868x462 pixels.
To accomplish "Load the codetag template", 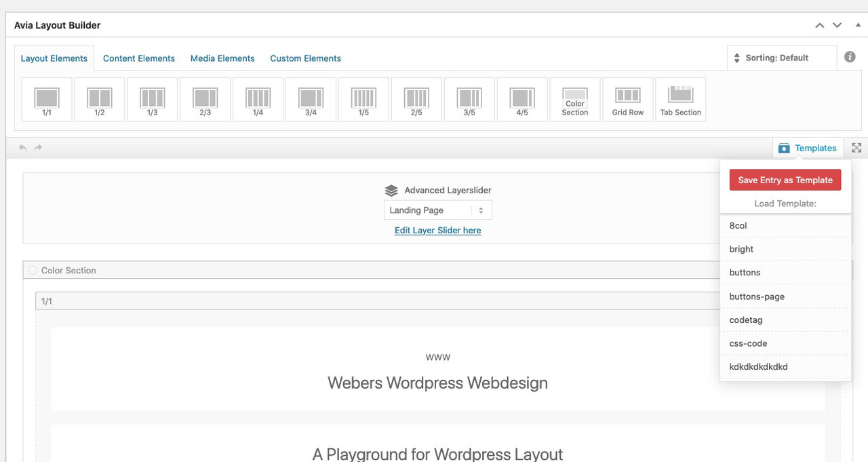I will (x=785, y=320).
